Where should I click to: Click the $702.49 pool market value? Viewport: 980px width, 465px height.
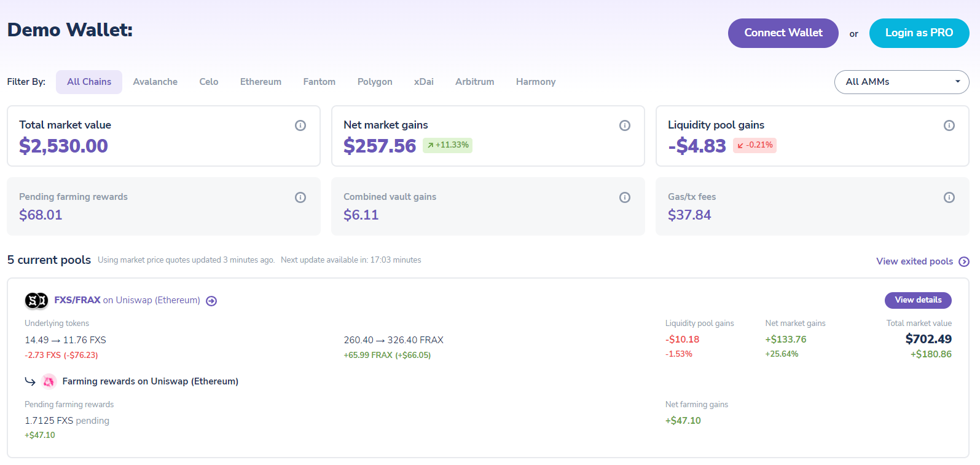(x=928, y=339)
